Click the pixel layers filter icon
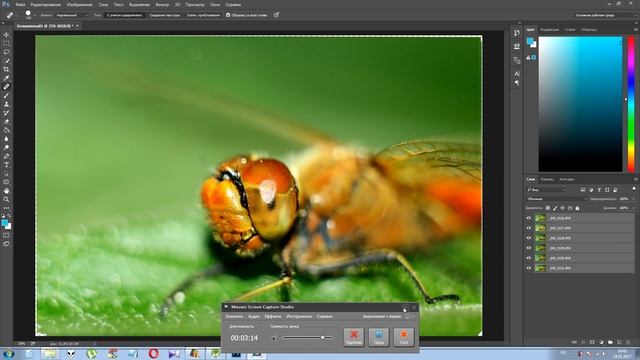 [582, 190]
